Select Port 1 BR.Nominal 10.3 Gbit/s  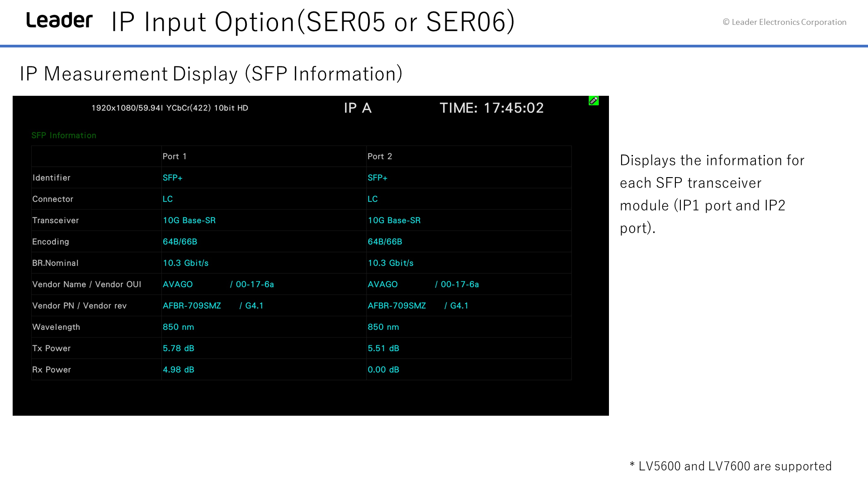186,263
